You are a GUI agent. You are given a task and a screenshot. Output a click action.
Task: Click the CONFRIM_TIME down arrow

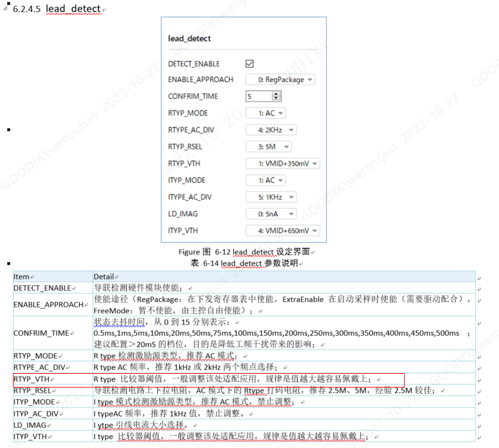pyautogui.click(x=276, y=97)
